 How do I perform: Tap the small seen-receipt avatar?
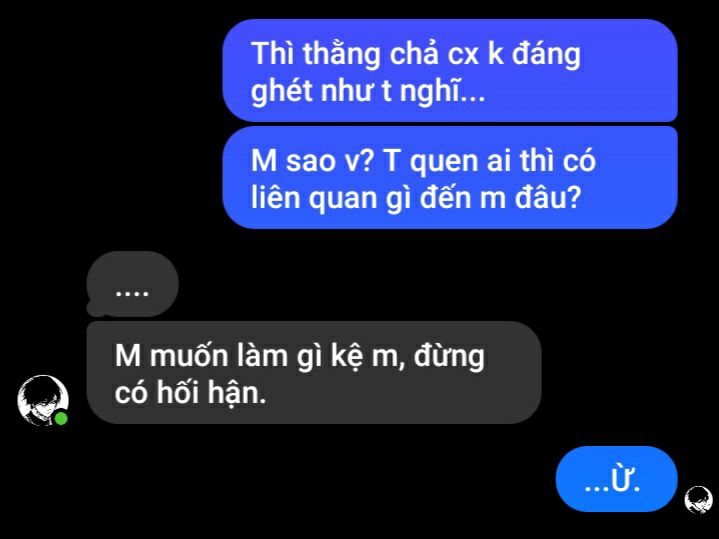tap(698, 499)
